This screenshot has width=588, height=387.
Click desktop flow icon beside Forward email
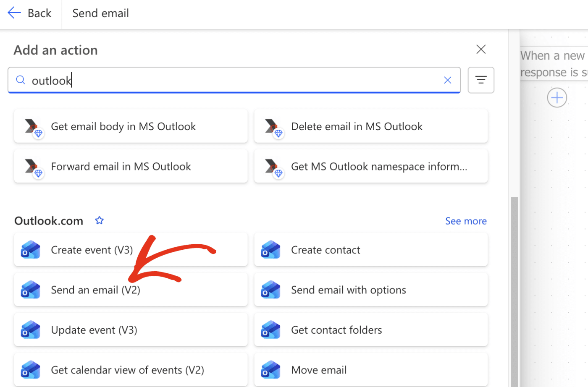pos(33,168)
